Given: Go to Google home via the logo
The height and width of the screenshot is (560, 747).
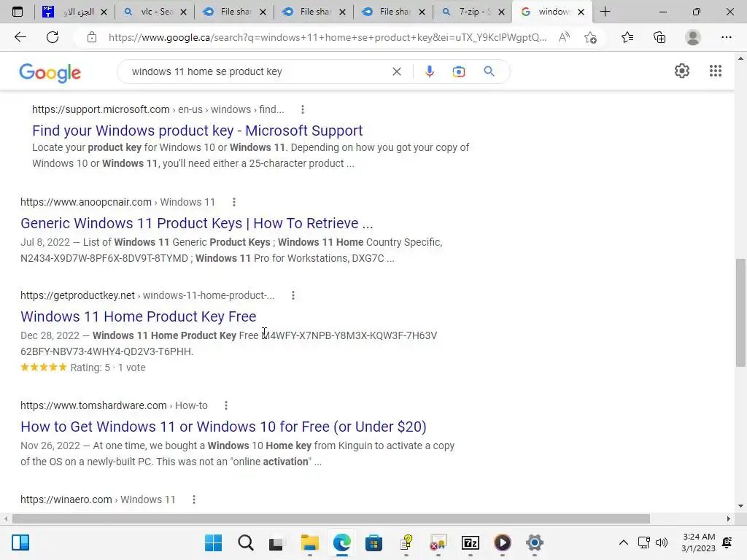Looking at the screenshot, I should [x=50, y=72].
